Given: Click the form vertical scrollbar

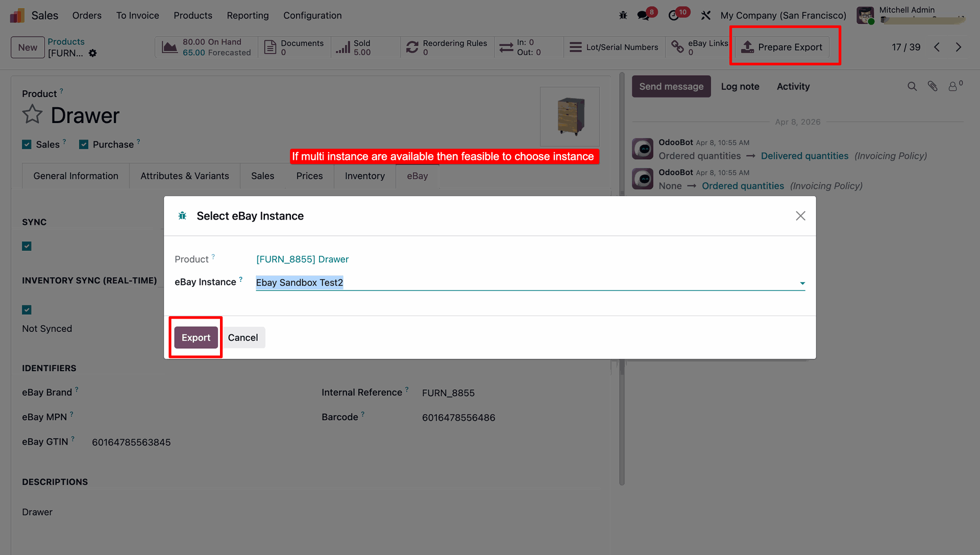Looking at the screenshot, I should [622, 280].
